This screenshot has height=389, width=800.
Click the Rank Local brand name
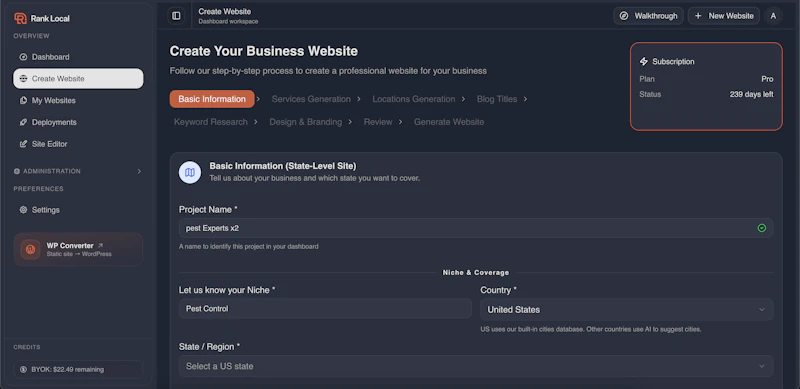(50, 18)
